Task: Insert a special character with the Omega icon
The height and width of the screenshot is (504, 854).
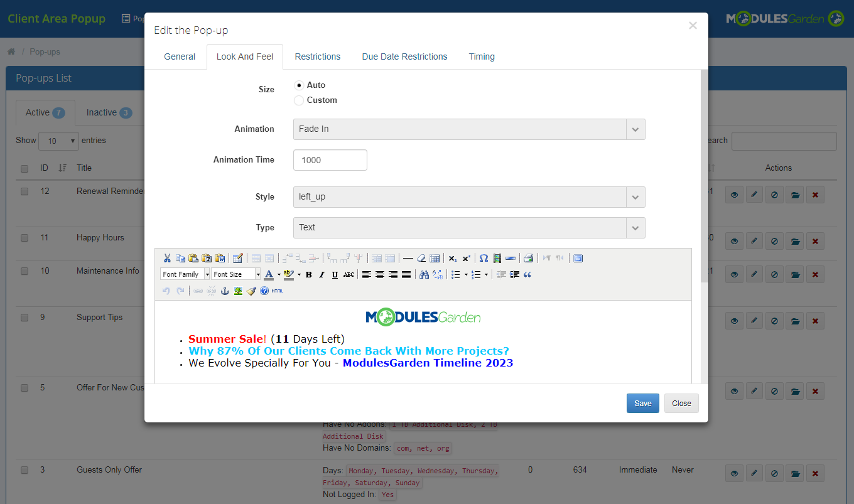Action: pyautogui.click(x=484, y=258)
